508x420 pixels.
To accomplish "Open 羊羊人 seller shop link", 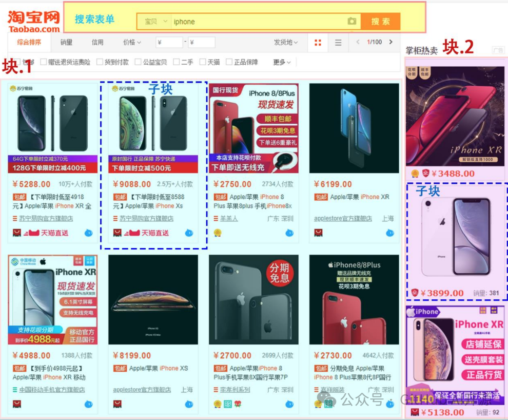I will 229,219.
